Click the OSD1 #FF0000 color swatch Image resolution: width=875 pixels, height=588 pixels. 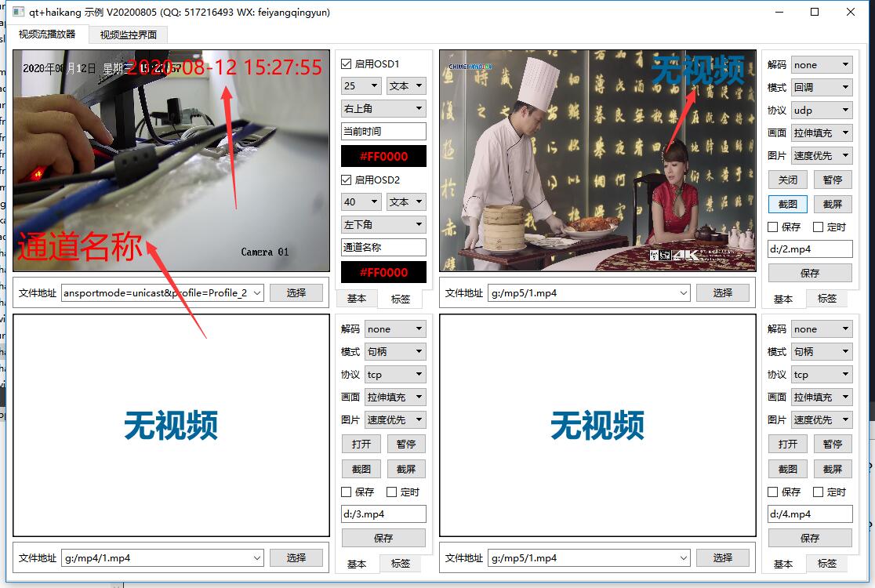pyautogui.click(x=383, y=156)
